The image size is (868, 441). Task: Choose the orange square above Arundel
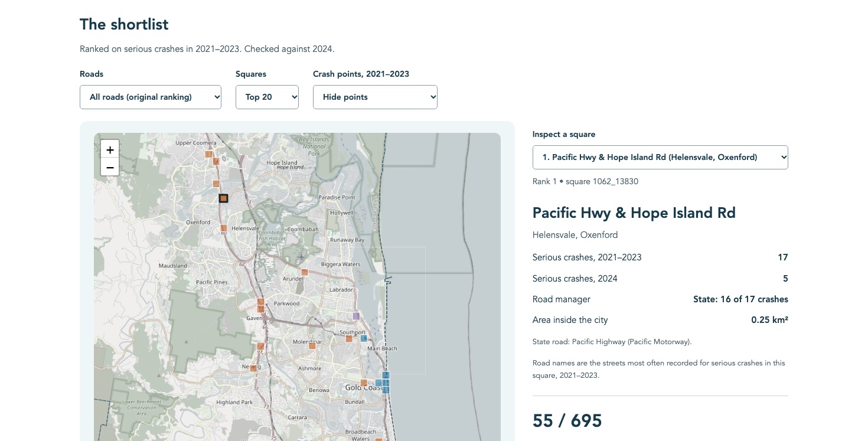pos(305,272)
